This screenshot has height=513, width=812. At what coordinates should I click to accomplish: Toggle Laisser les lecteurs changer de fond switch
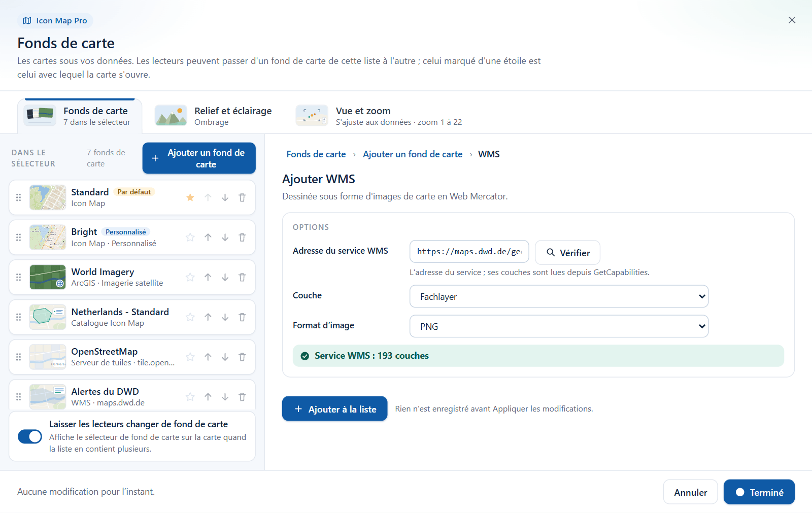[30, 436]
